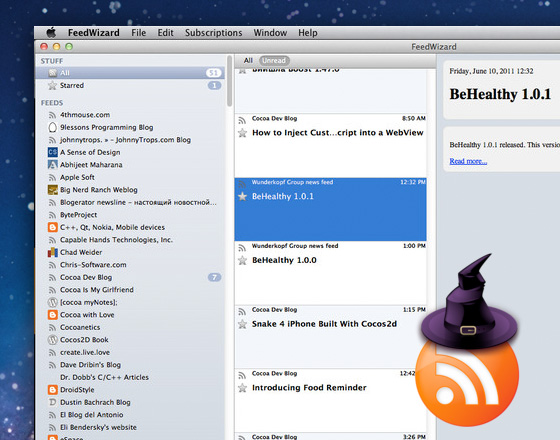This screenshot has width=560, height=440.
Task: Click the [cocoa myNotes]; WordPress icon
Action: click(x=52, y=302)
